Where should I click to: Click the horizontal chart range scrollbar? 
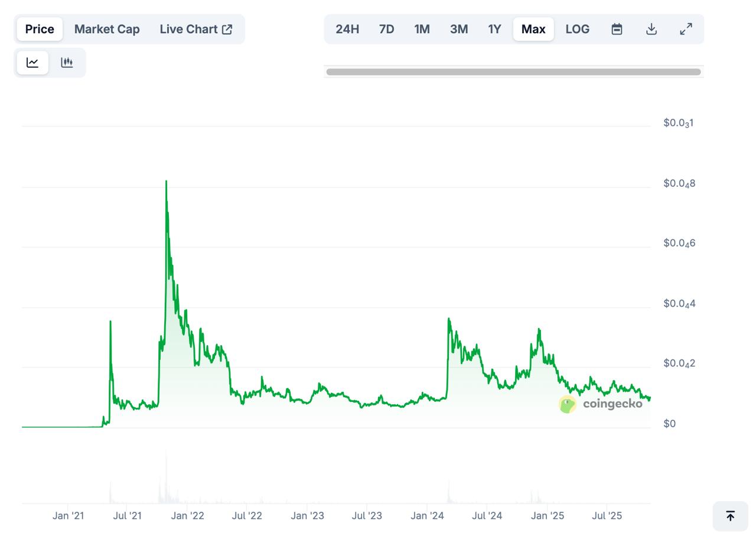[513, 72]
